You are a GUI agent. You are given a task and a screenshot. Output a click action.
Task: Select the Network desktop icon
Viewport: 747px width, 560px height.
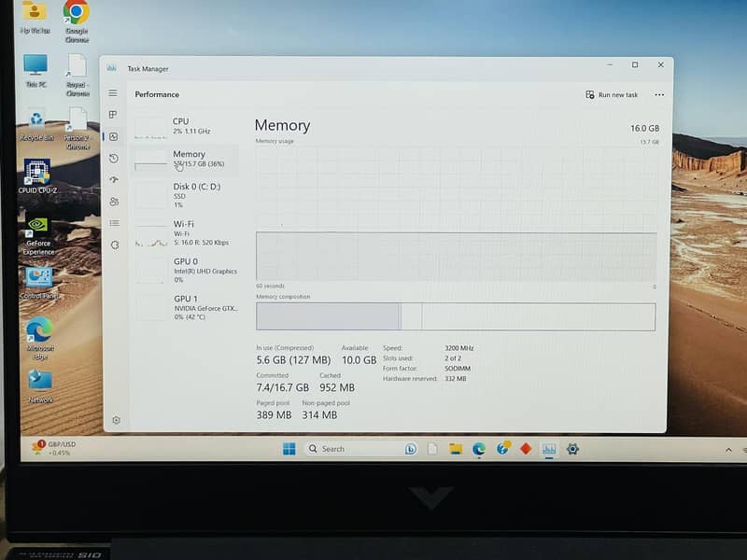pos(40,386)
